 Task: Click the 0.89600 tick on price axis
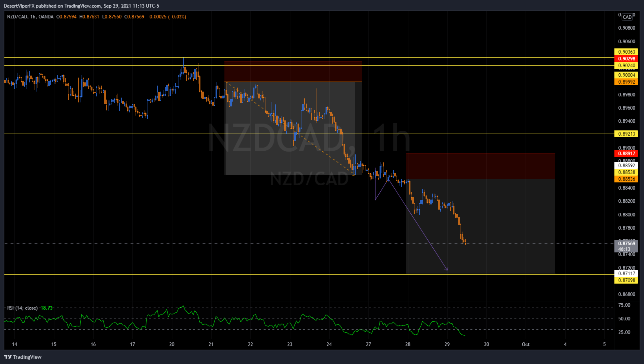point(626,108)
